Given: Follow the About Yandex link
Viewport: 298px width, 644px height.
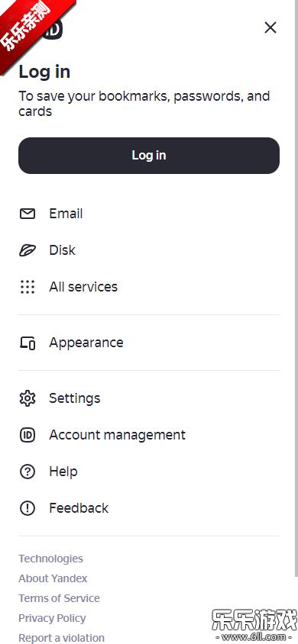Looking at the screenshot, I should [x=53, y=578].
